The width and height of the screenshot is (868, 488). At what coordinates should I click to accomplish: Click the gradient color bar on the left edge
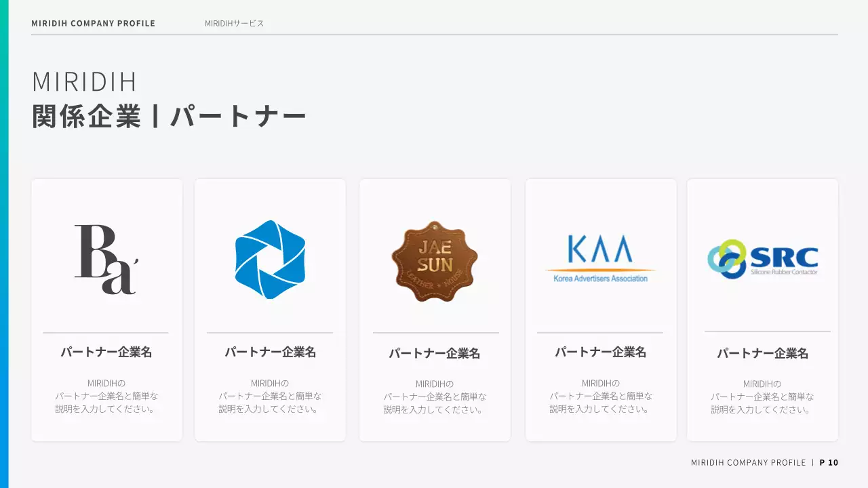pos(4,244)
